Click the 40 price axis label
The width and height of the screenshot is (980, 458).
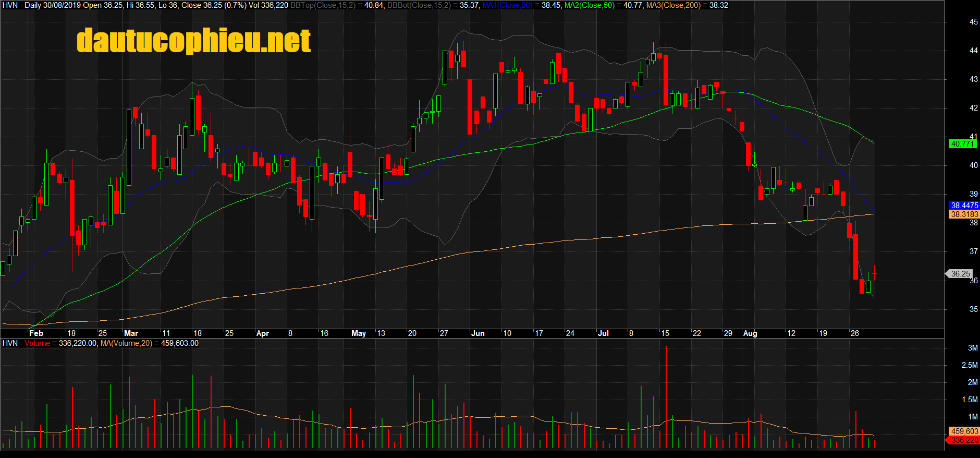pos(974,165)
